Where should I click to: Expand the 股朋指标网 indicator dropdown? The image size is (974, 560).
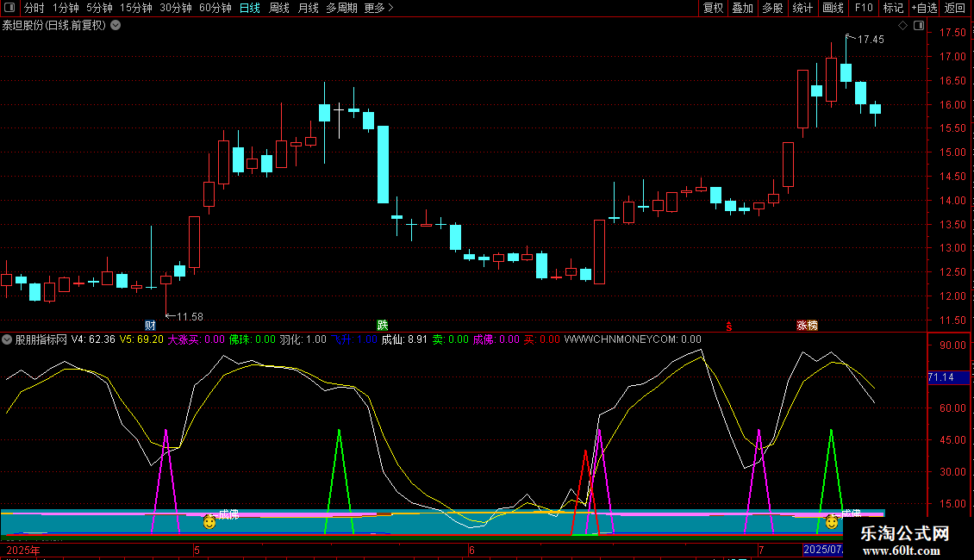7,339
